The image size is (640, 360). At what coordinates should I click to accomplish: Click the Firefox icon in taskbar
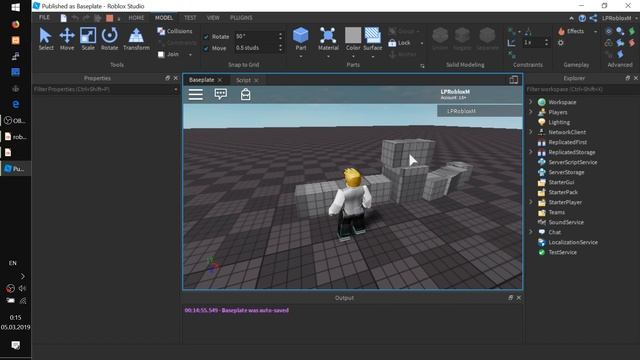tap(16, 24)
